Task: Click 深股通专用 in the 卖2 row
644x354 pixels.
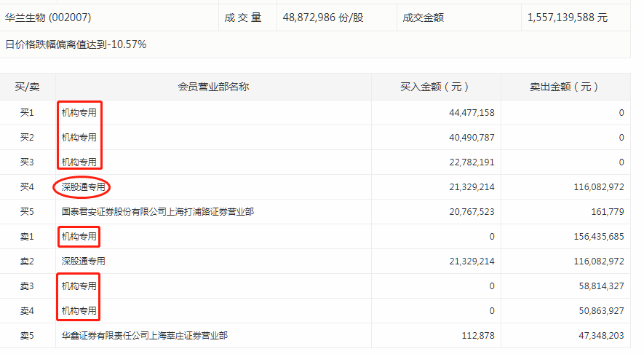Action: tap(84, 261)
